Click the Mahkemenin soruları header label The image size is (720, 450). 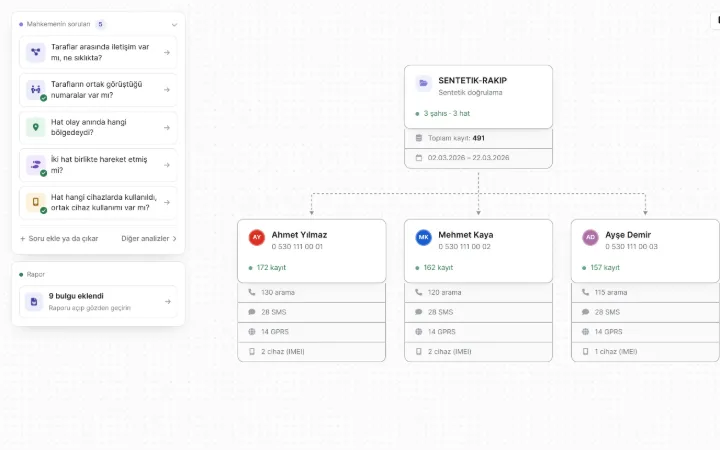(x=58, y=24)
